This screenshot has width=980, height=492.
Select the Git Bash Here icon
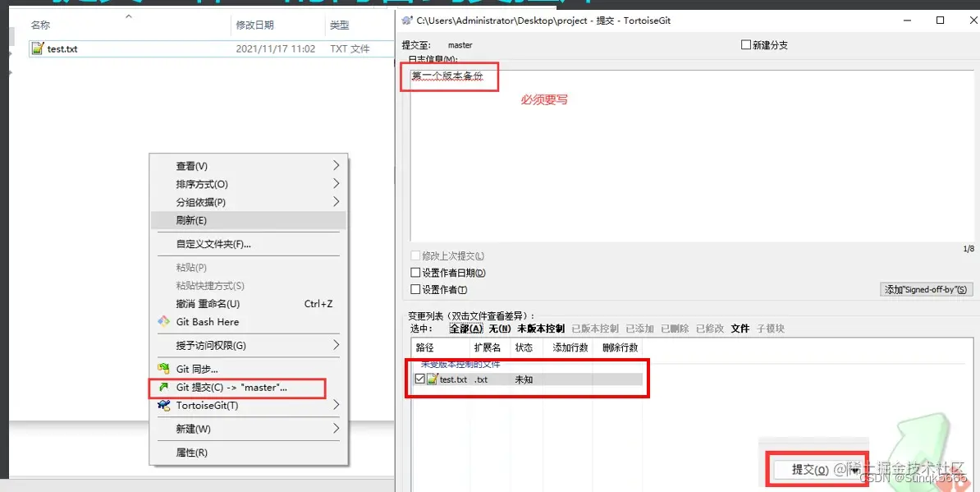click(163, 322)
